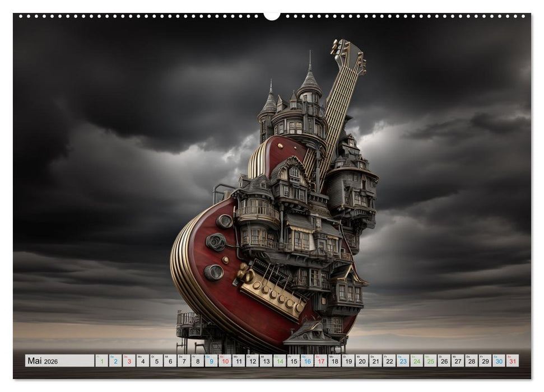Click Sunday 3 marked in red
Screen dimensions: 544x392
pyautogui.click(x=129, y=361)
